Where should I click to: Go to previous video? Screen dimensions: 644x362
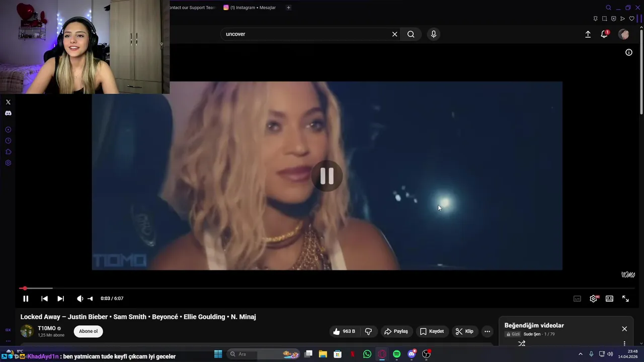(44, 299)
